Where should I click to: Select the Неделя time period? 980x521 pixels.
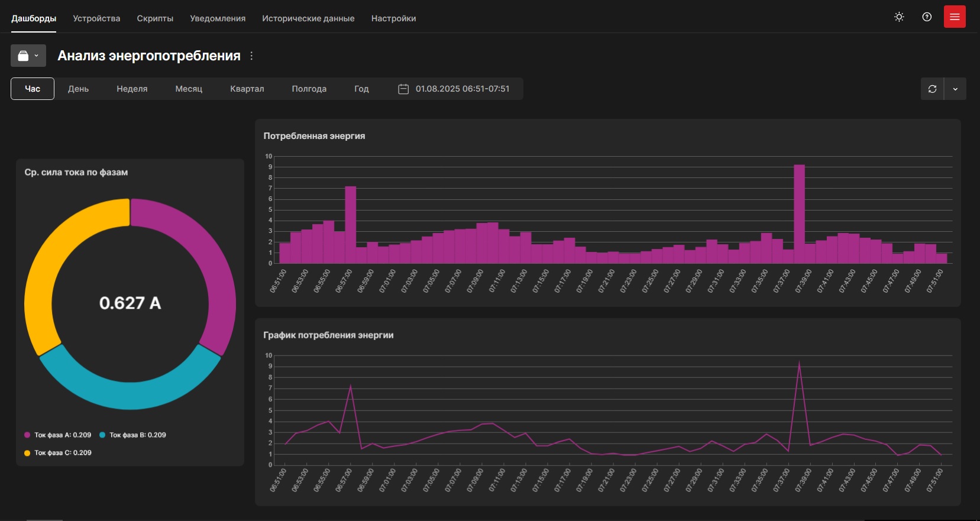[132, 89]
